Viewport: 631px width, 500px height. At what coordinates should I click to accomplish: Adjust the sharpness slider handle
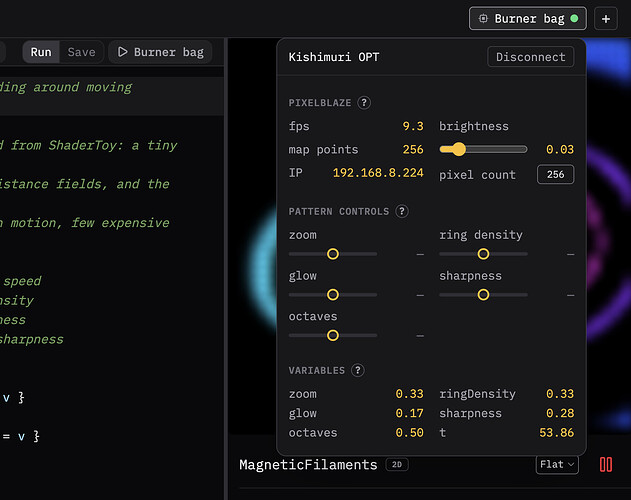[483, 295]
